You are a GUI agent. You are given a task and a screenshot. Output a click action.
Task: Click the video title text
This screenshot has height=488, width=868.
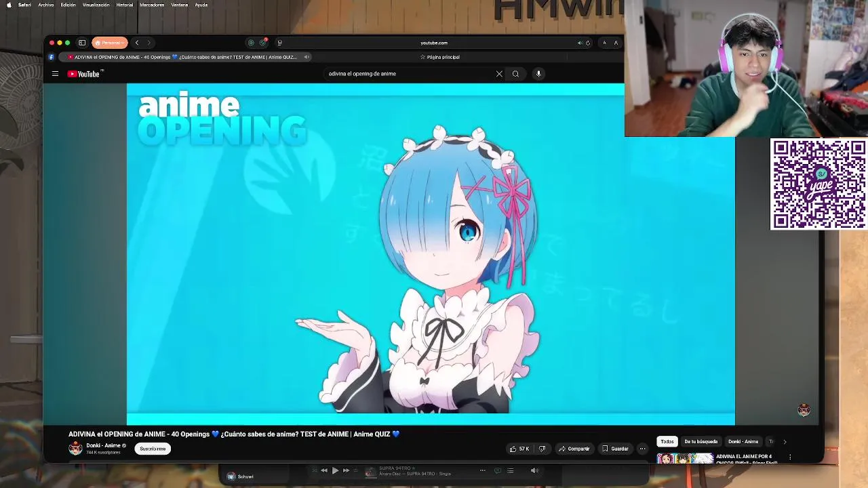234,434
